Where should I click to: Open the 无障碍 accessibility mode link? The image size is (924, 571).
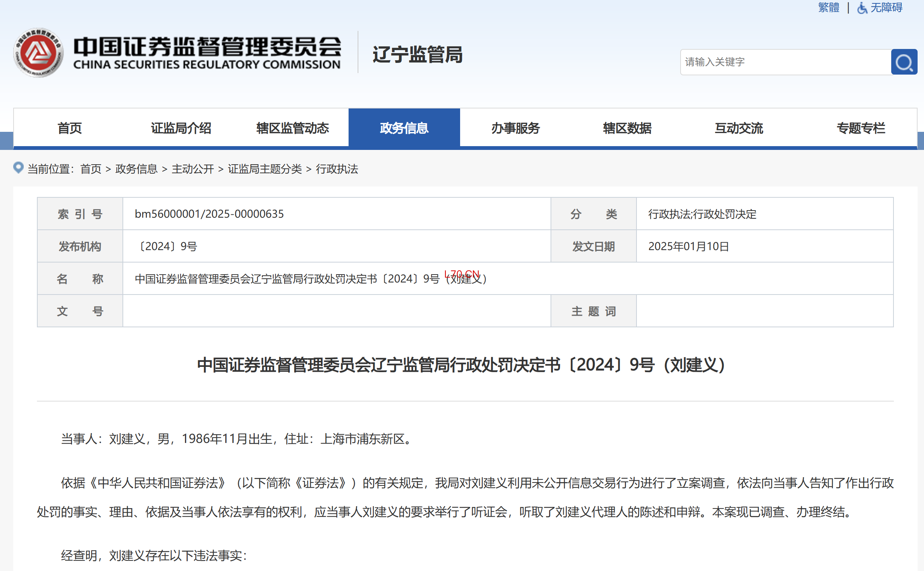click(x=886, y=8)
